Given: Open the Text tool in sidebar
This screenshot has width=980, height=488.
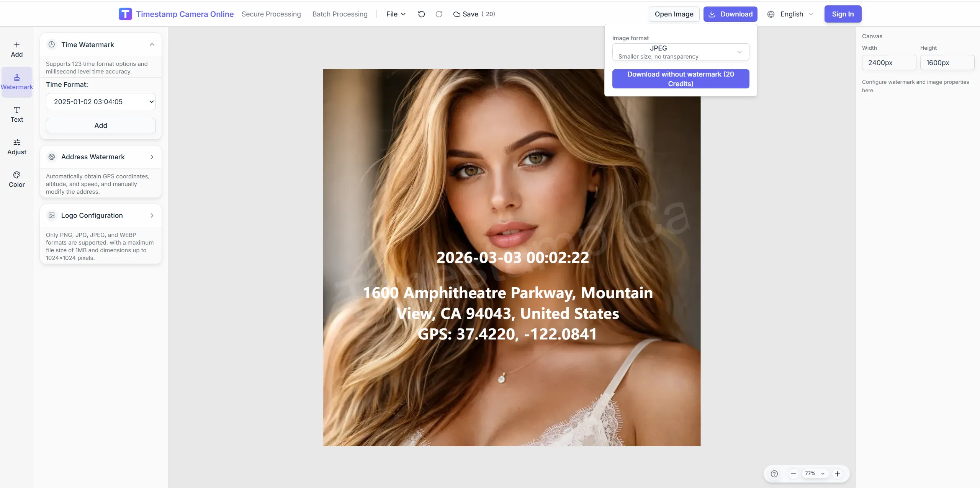Looking at the screenshot, I should [x=17, y=114].
